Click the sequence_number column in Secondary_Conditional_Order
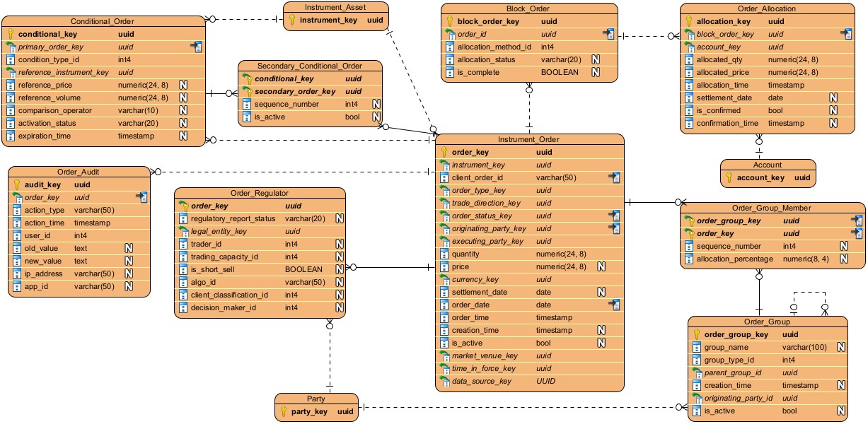This screenshot has height=424, width=868. click(283, 104)
